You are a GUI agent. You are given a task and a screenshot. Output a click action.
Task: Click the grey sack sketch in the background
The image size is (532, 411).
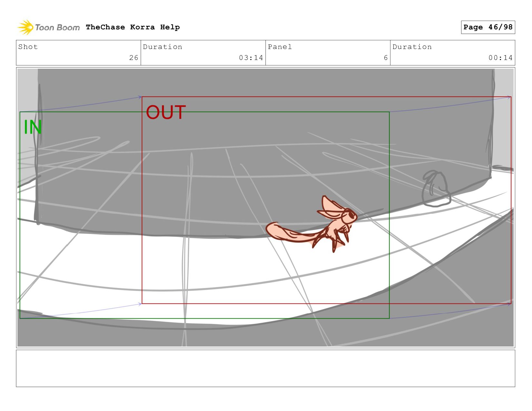(x=436, y=189)
